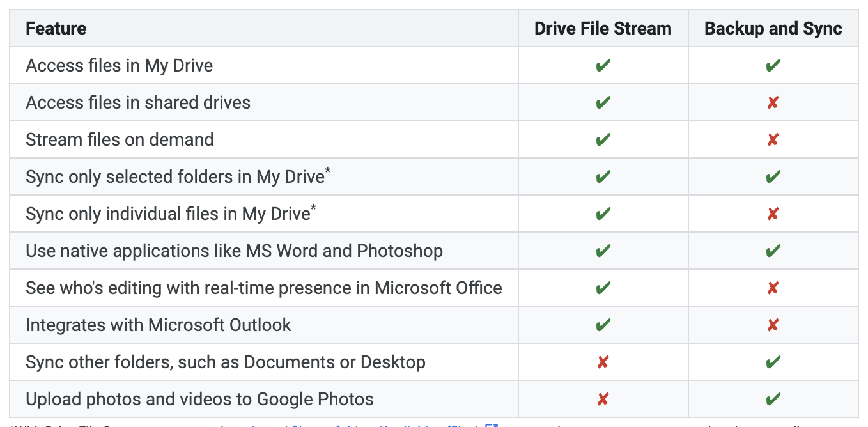Click Drive File Stream red X for syncing other folders
Screen dimensions: 868x427
pyautogui.click(x=603, y=362)
